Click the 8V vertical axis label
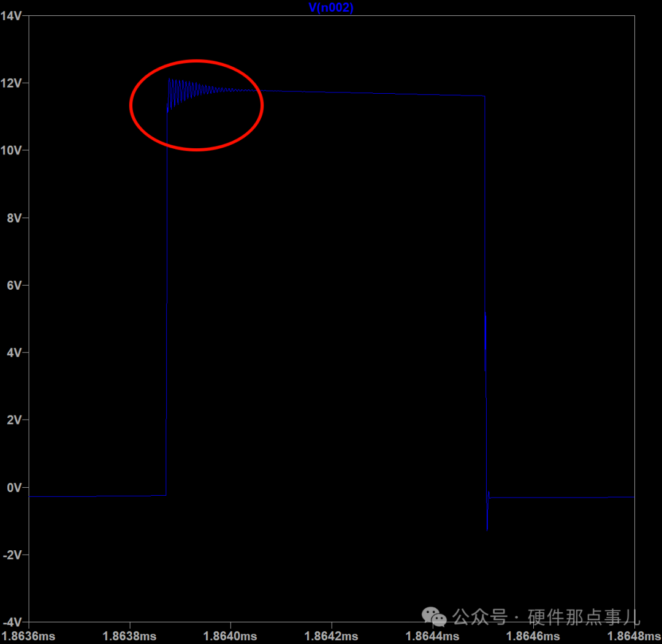 pyautogui.click(x=14, y=218)
